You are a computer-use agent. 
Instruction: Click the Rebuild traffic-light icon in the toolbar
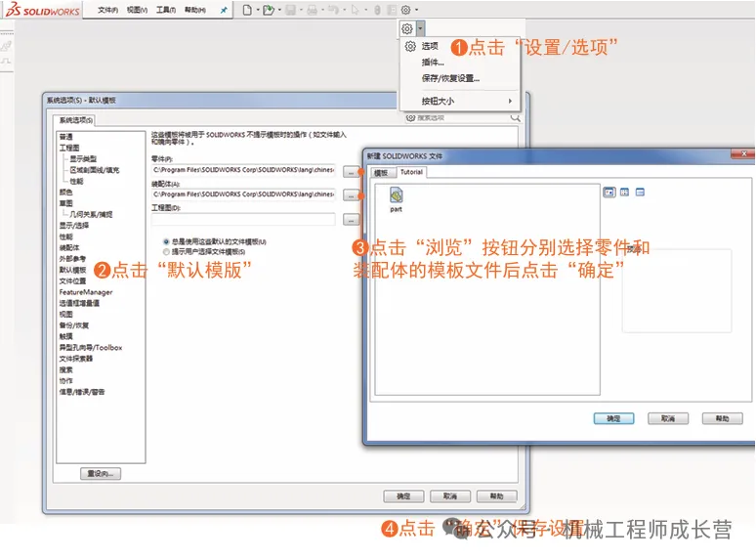[x=378, y=10]
